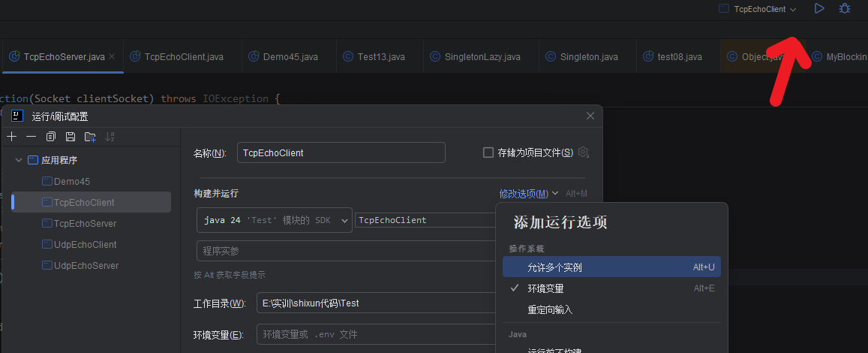Close the TcpEchoServer.java tab
Image resolution: width=868 pixels, height=353 pixels.
point(112,56)
